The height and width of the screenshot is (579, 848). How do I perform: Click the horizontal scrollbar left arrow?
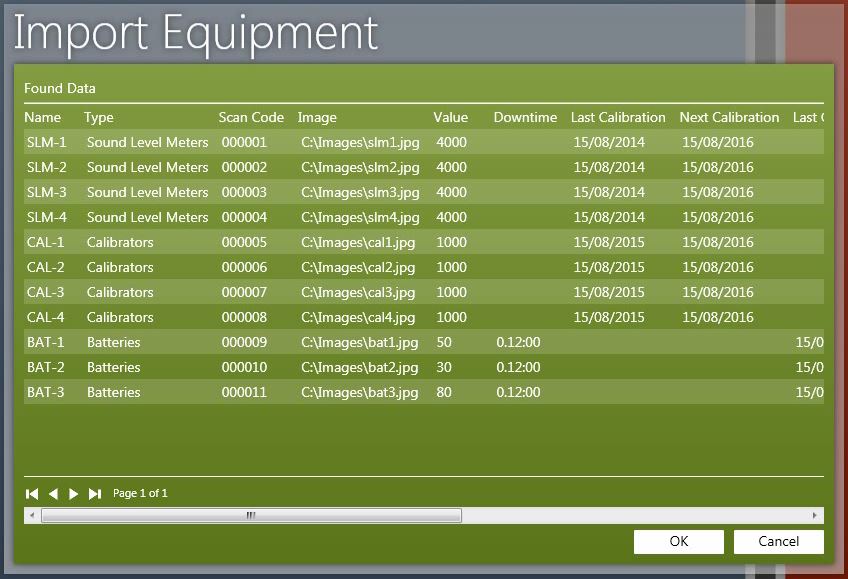point(32,516)
